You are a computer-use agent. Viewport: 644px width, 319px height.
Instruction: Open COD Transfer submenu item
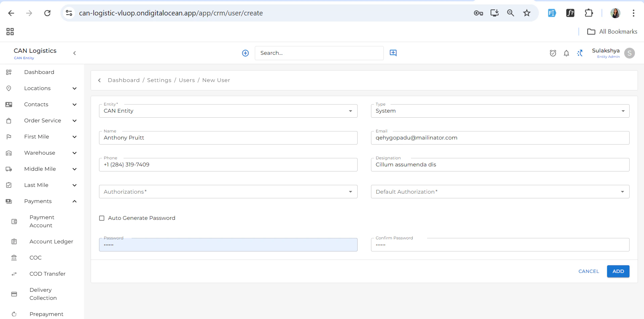point(47,274)
